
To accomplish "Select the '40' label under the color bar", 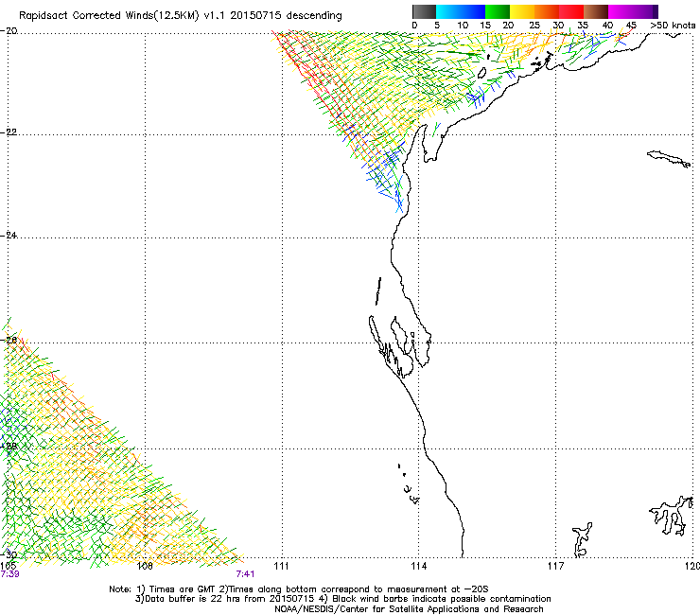I will click(607, 26).
